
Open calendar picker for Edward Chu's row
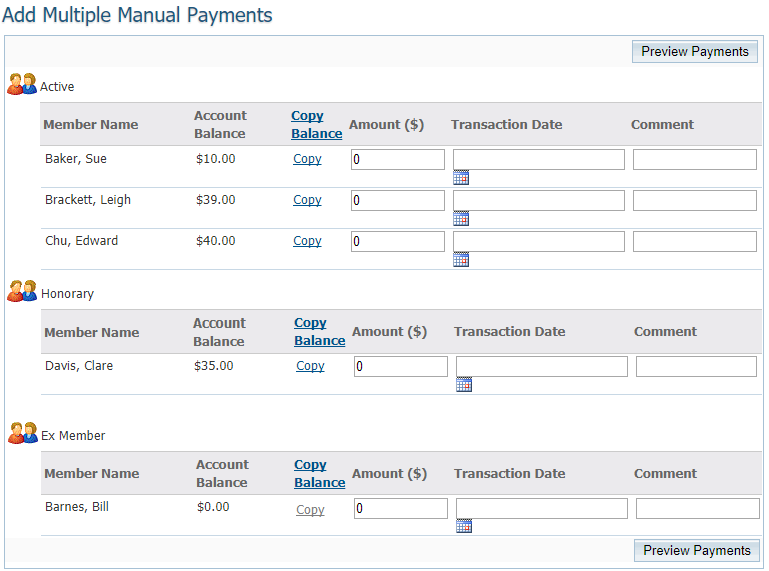(461, 260)
